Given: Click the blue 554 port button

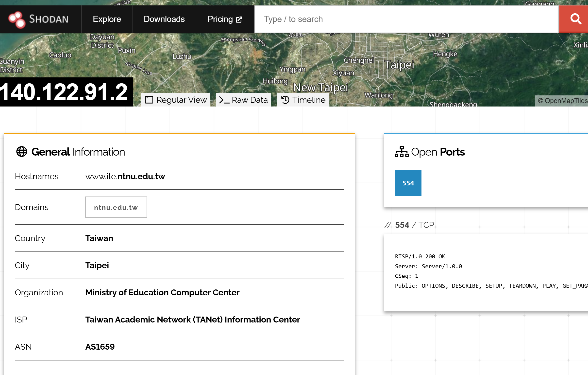Looking at the screenshot, I should pos(408,183).
